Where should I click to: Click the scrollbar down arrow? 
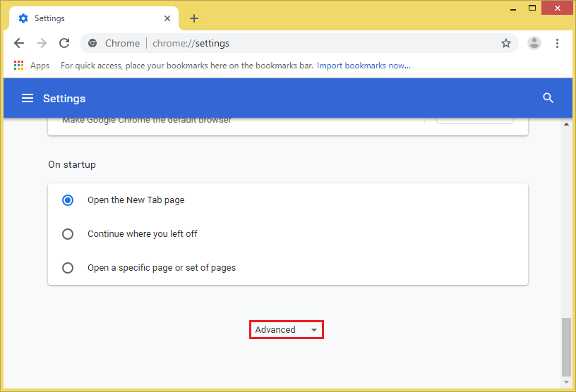(x=566, y=382)
